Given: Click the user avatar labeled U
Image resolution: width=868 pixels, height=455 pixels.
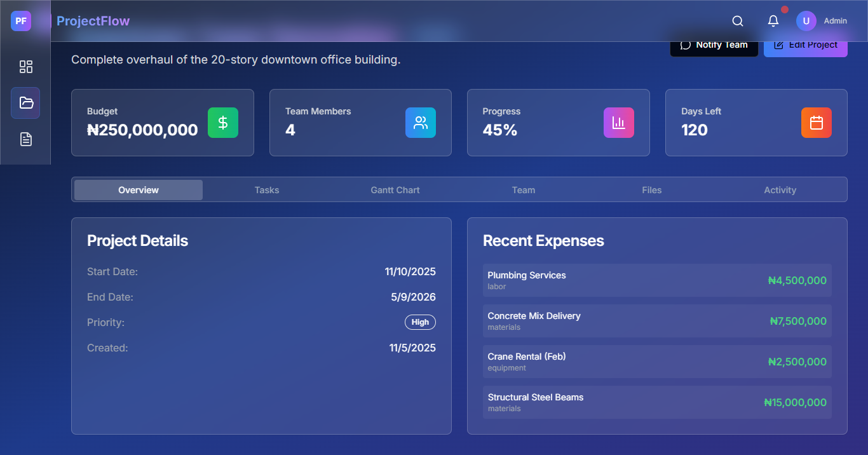Looking at the screenshot, I should (x=806, y=21).
